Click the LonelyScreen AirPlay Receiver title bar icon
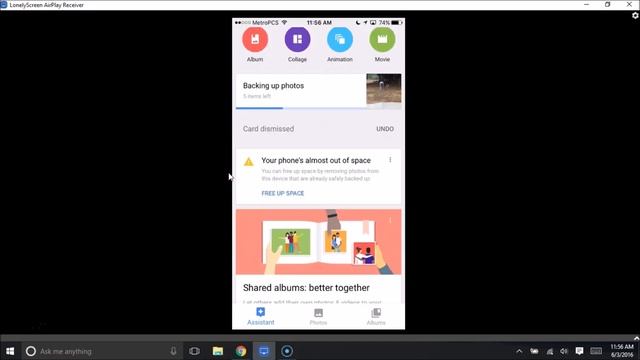The height and width of the screenshot is (360, 640). tap(4, 4)
